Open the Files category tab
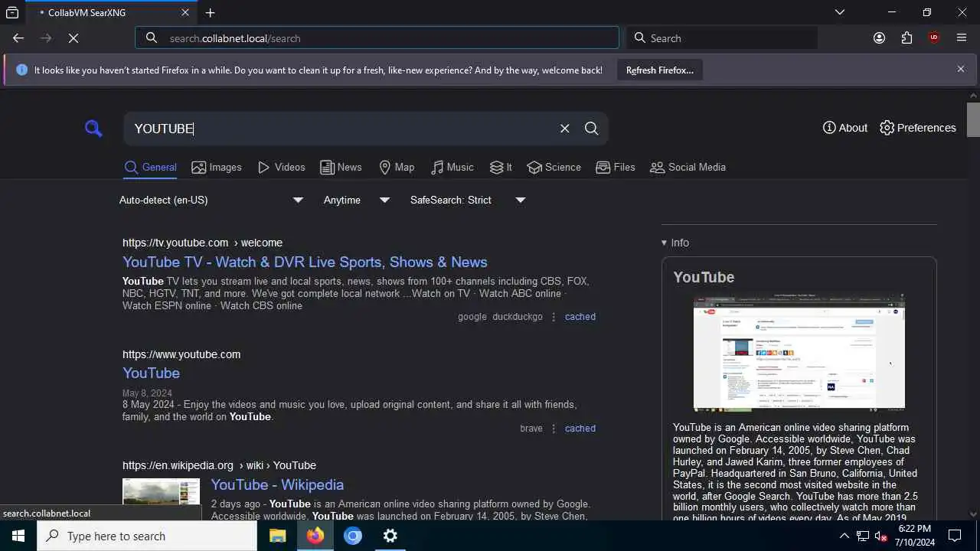This screenshot has height=551, width=980. (x=616, y=167)
